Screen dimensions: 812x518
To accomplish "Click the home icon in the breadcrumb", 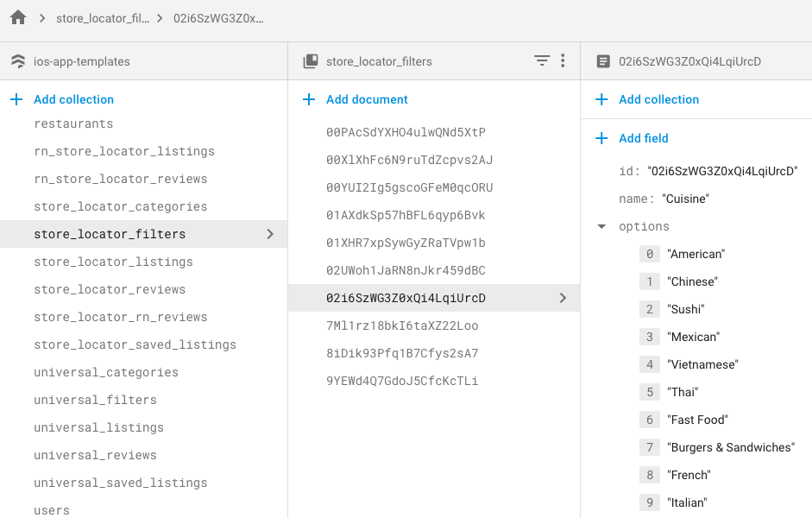I will pos(17,16).
